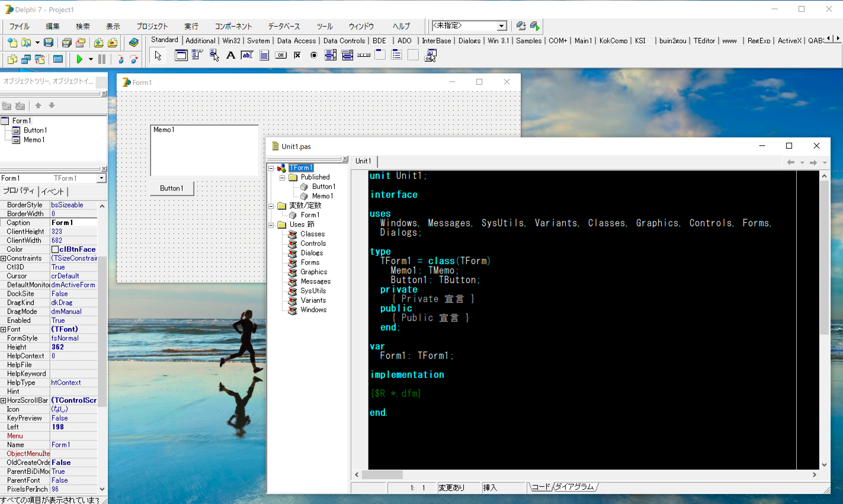Click the green Run program button

pyautogui.click(x=79, y=60)
